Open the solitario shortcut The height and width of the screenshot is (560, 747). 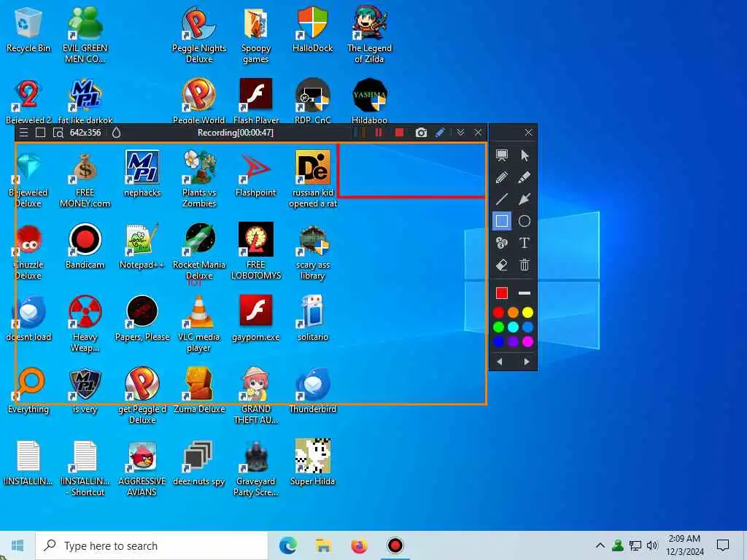[312, 318]
